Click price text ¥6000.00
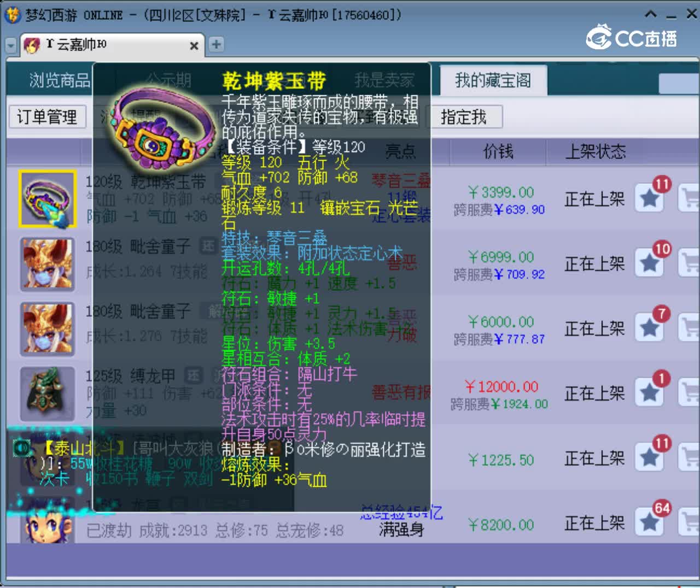Screen dimensions: 700x588 [500, 322]
